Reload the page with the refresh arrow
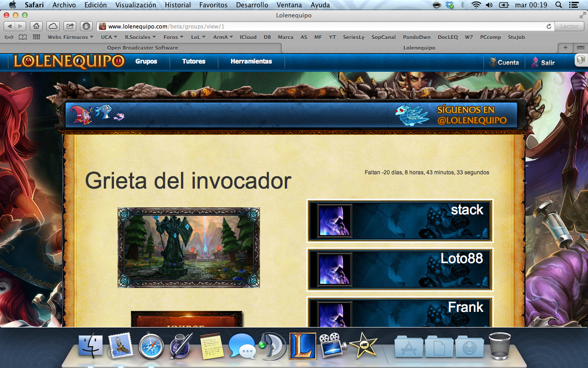This screenshot has width=588, height=368. [548, 27]
